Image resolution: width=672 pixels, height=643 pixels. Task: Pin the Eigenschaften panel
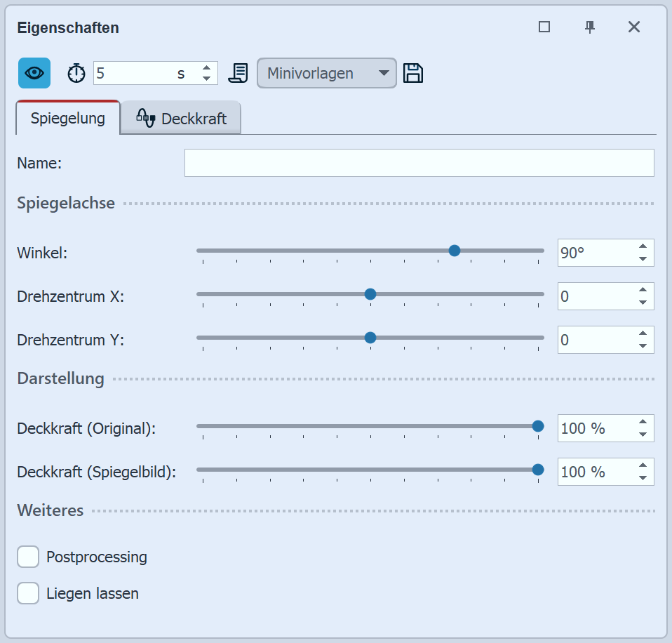point(590,27)
